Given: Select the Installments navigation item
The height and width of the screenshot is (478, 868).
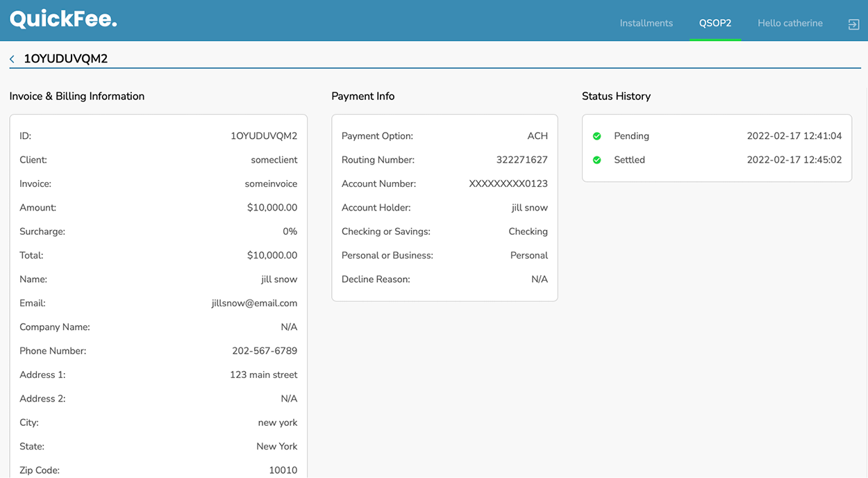Looking at the screenshot, I should tap(646, 23).
